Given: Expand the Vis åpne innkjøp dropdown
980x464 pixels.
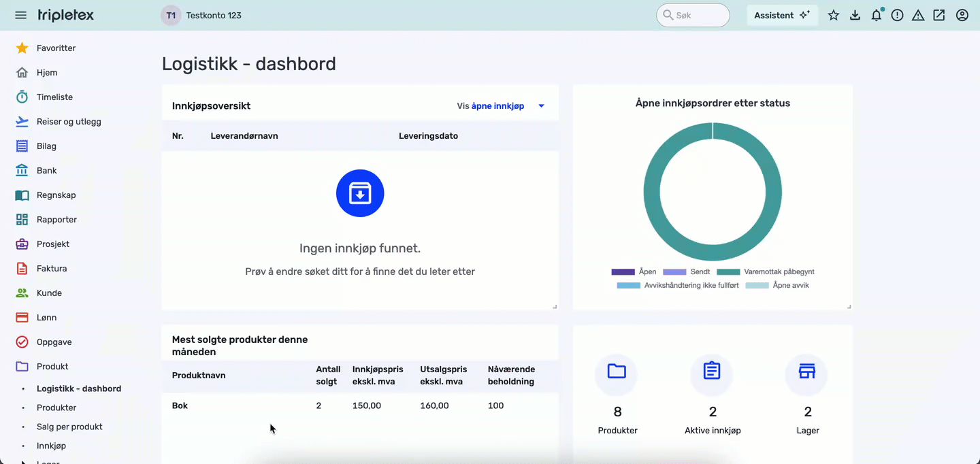Looking at the screenshot, I should pos(501,106).
